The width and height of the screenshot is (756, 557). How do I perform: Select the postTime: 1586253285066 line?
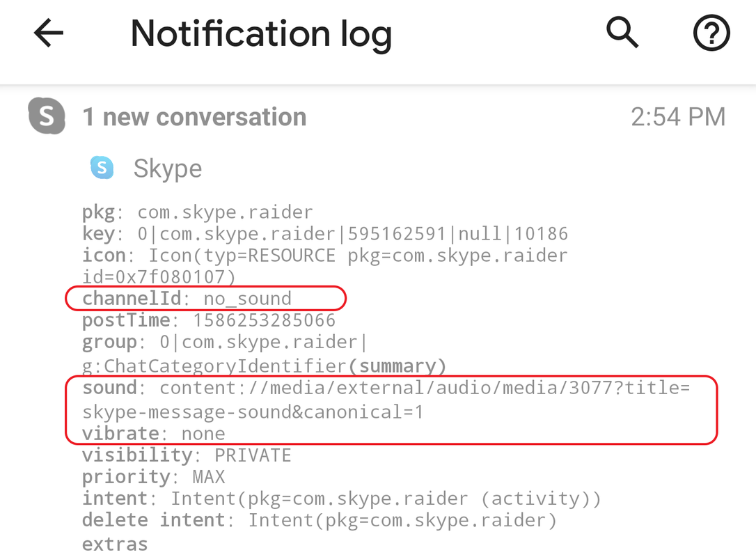tap(209, 320)
